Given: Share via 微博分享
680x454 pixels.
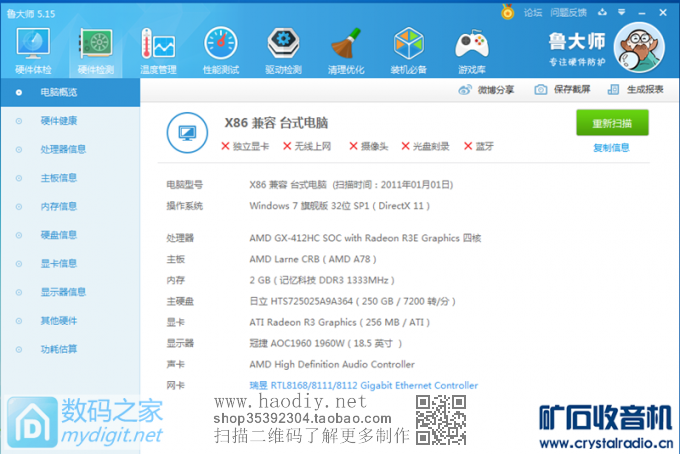Looking at the screenshot, I should 487,90.
